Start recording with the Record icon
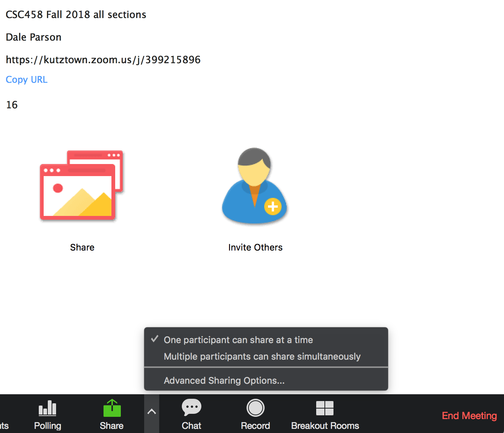Image resolution: width=504 pixels, height=433 pixels. click(256, 408)
